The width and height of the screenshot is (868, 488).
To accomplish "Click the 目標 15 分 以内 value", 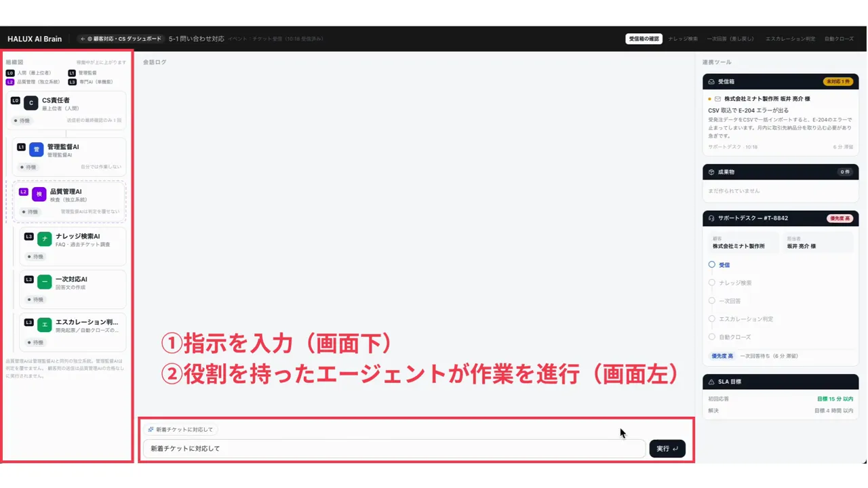I will point(835,399).
